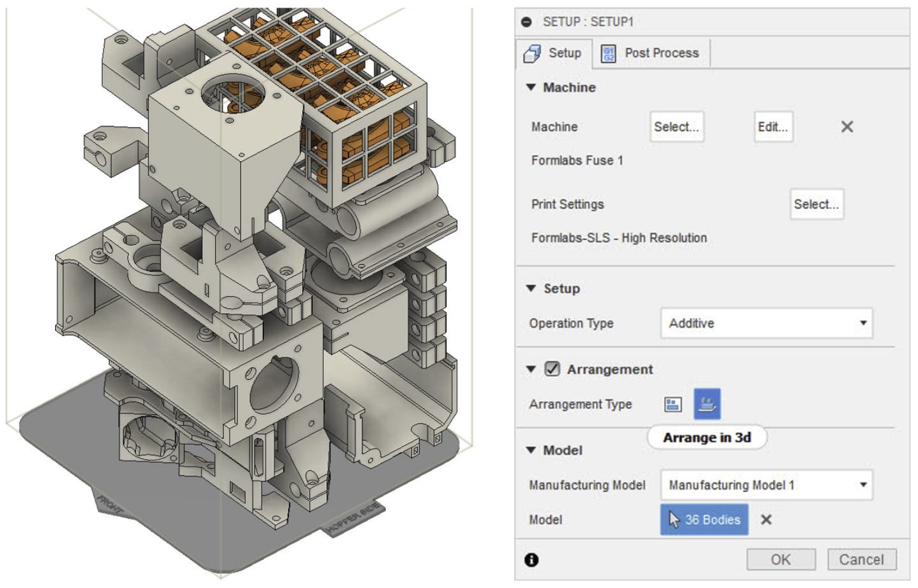This screenshot has width=918, height=588.
Task: Open the Operation Type dropdown
Action: (x=766, y=323)
